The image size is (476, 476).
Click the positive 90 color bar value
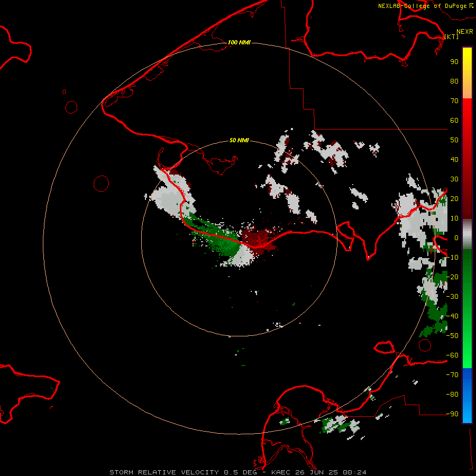pos(454,62)
